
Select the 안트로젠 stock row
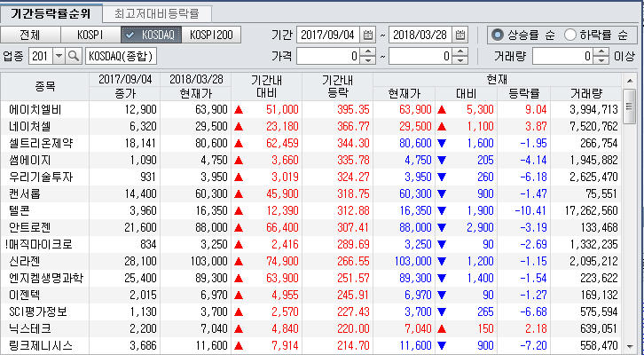(311, 227)
